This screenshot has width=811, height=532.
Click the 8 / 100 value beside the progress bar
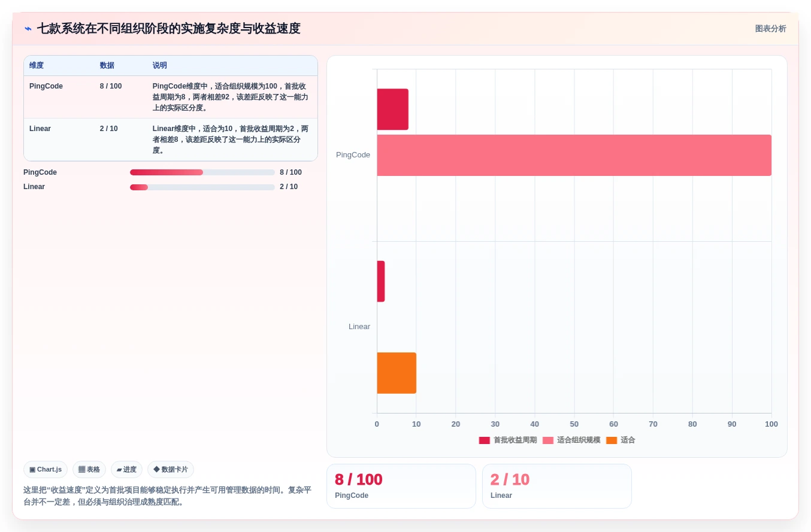(290, 172)
